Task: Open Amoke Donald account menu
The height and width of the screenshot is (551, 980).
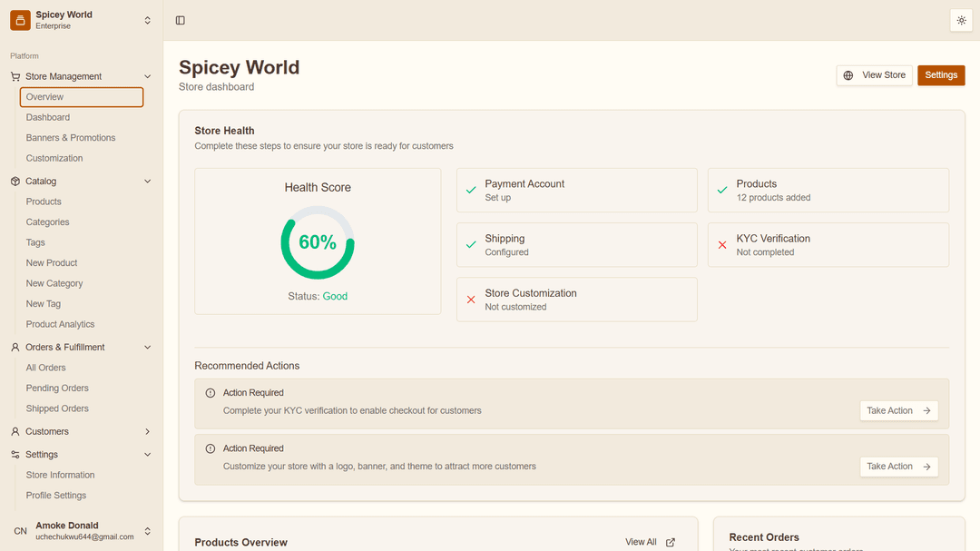Action: (x=148, y=531)
